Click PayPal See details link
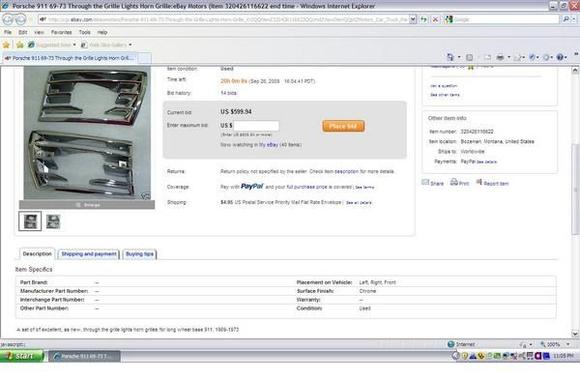Screen dimensions: 580x383 [487, 162]
